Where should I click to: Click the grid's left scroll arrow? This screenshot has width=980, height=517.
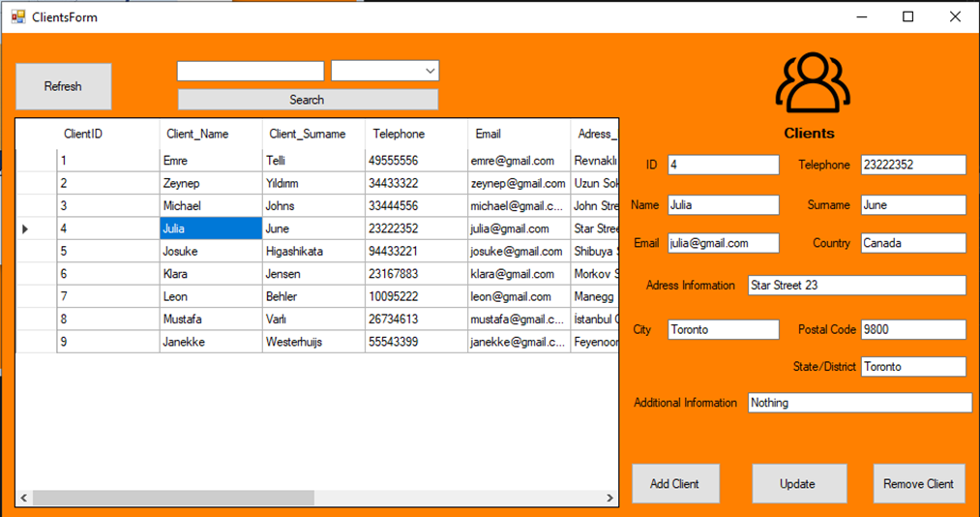(x=24, y=498)
